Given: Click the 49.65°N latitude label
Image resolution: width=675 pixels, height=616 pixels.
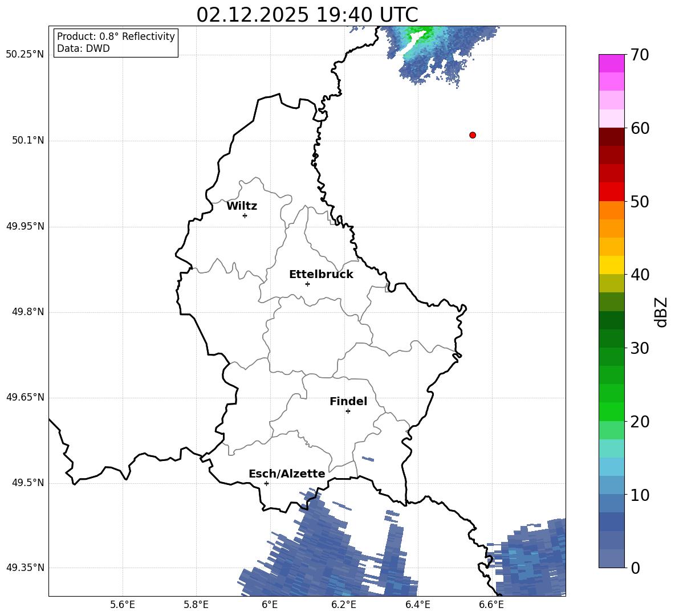Looking at the screenshot, I should [25, 397].
